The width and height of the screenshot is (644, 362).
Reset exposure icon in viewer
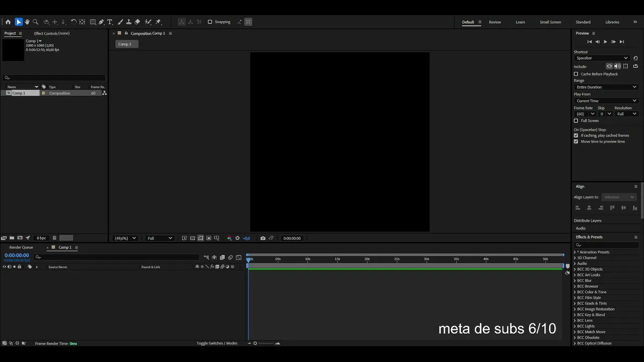238,238
